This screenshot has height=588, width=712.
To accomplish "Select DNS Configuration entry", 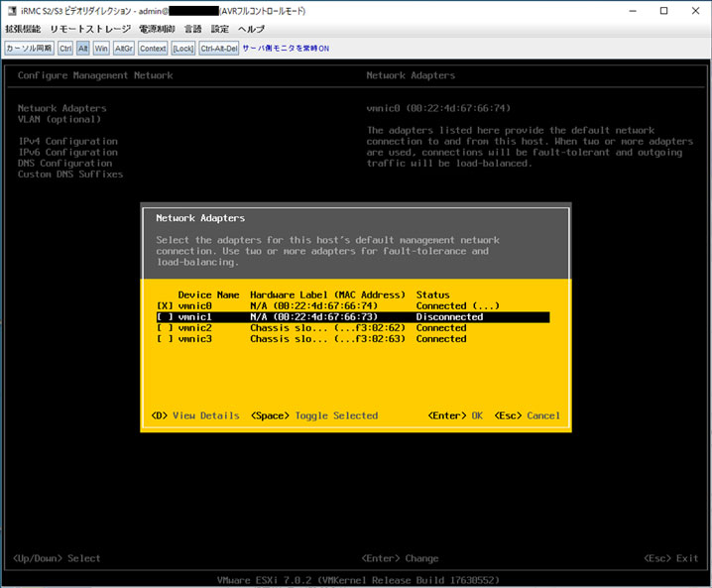I will 64,163.
